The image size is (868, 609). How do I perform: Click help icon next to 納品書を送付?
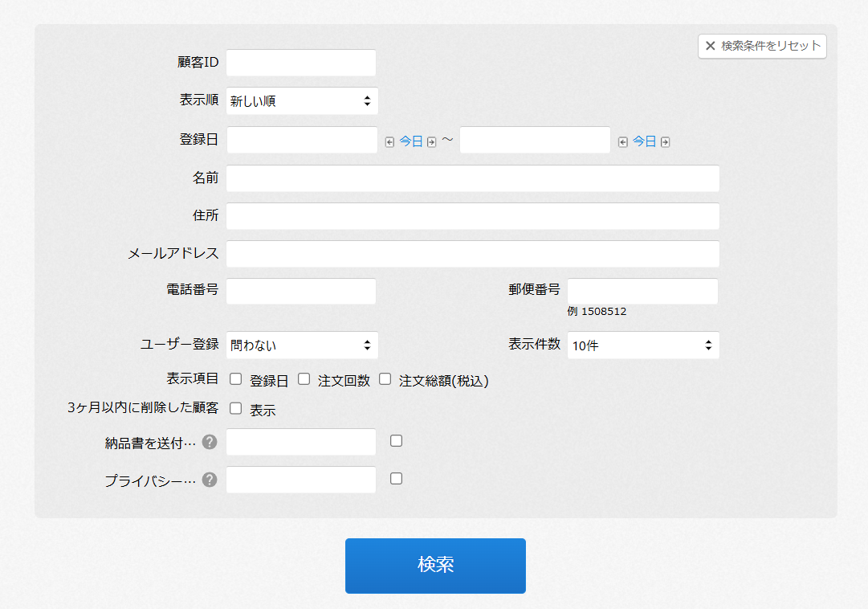210,442
